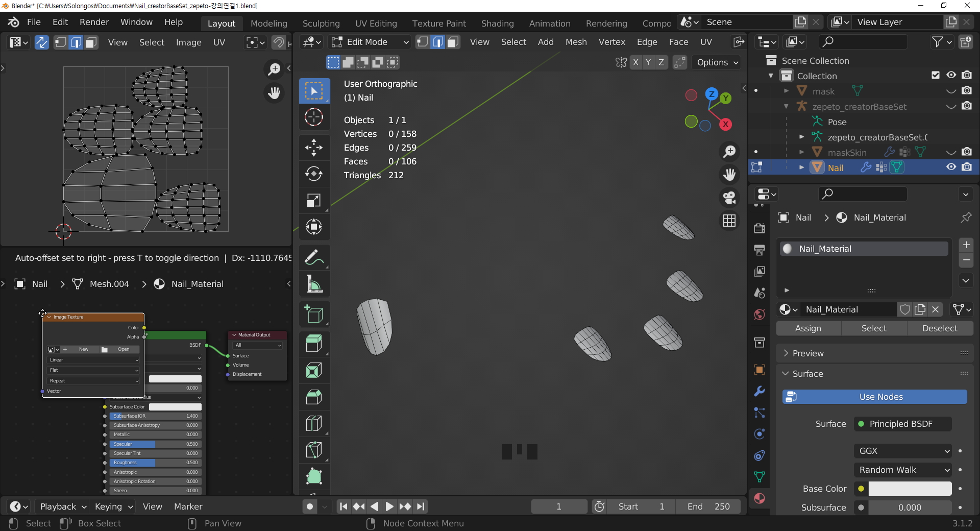Viewport: 980px width, 531px height.
Task: Click Open in the Image Texture node
Action: click(119, 349)
